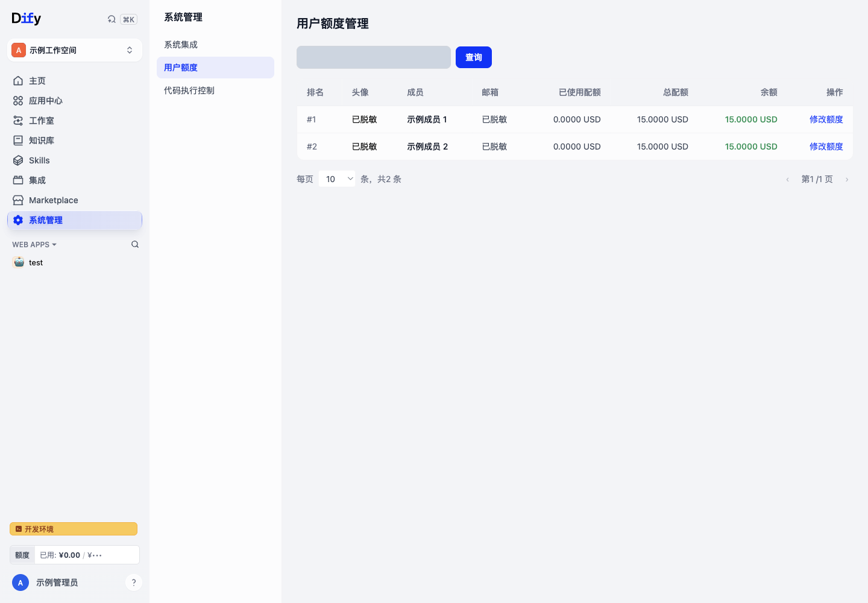Go to the next page arrow
Image resolution: width=868 pixels, height=603 pixels.
[x=847, y=180]
